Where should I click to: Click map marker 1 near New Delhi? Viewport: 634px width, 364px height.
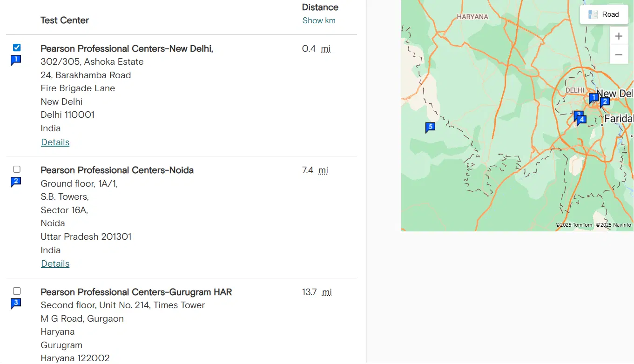click(x=594, y=98)
